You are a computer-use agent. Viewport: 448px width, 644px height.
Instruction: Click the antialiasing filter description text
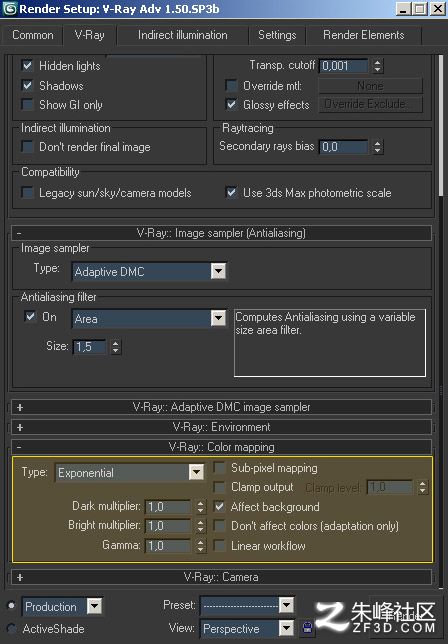(x=325, y=323)
